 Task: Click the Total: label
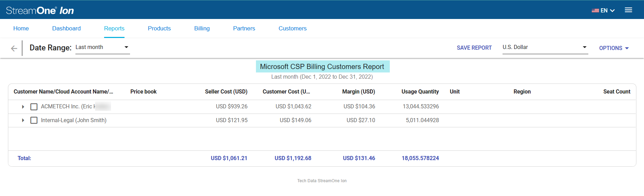point(24,158)
